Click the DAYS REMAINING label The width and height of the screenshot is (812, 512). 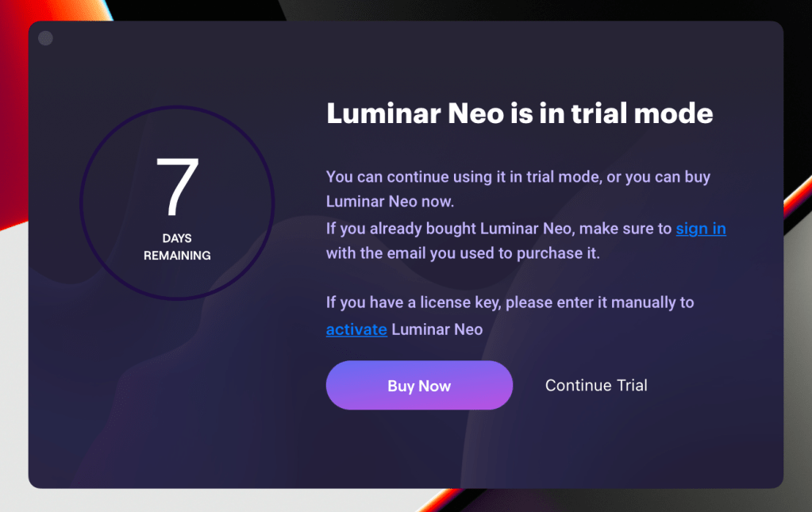click(177, 247)
